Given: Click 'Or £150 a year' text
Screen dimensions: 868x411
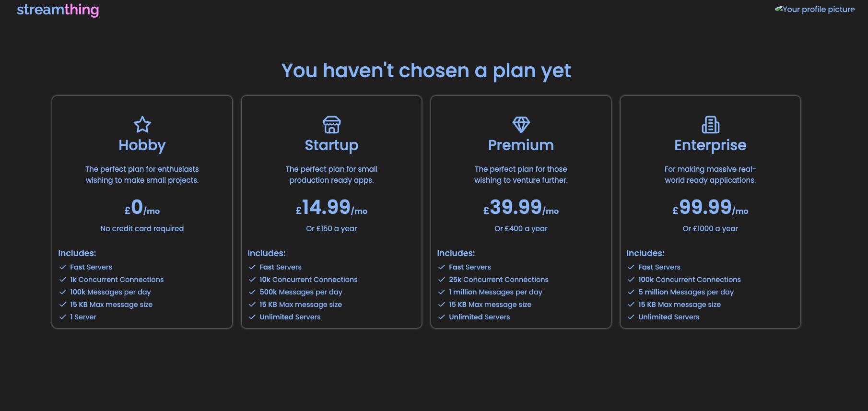Looking at the screenshot, I should tap(331, 229).
